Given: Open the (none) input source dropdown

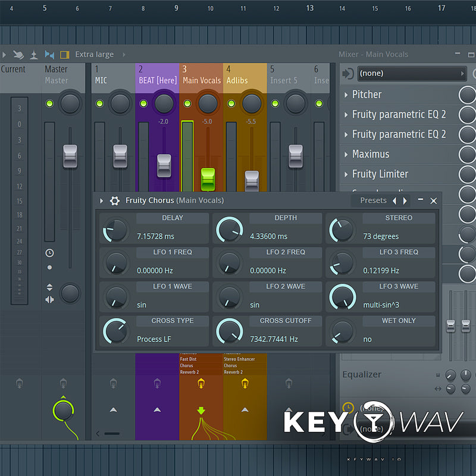Looking at the screenshot, I should point(412,73).
